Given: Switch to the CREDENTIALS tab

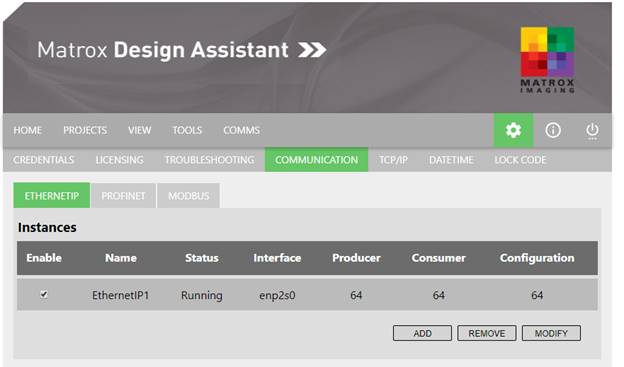Looking at the screenshot, I should (43, 160).
